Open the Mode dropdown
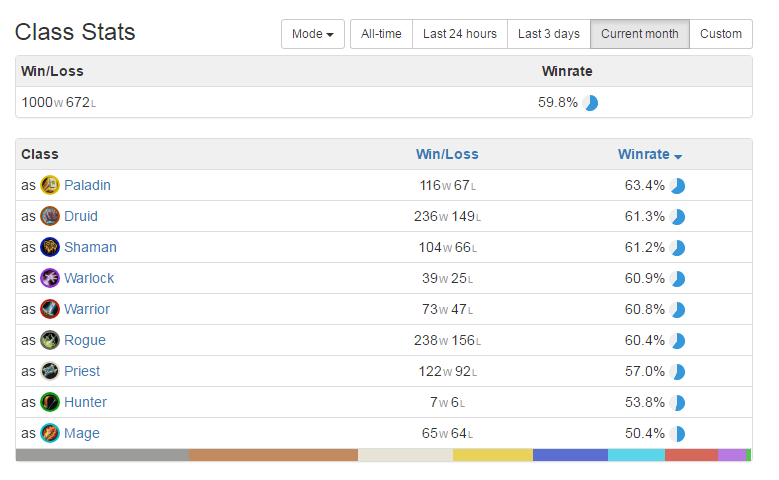This screenshot has height=480, width=779. [312, 34]
